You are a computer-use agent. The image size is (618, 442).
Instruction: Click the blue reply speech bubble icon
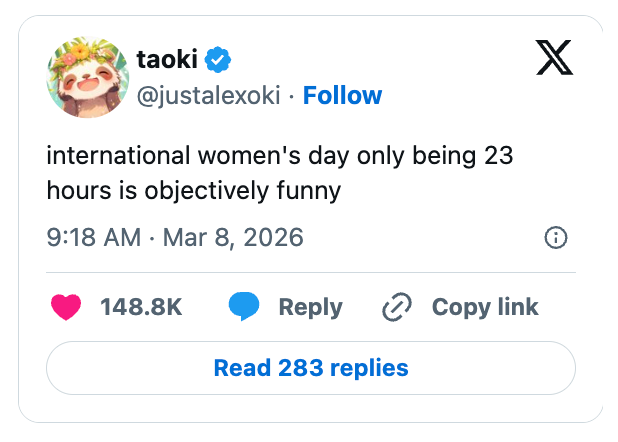pos(244,307)
